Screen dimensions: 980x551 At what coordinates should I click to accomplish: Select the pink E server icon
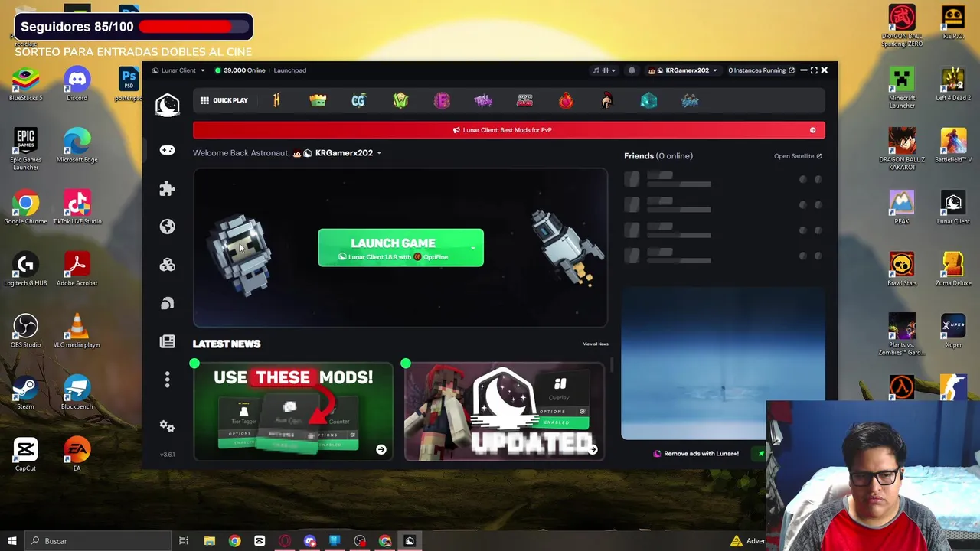pyautogui.click(x=442, y=100)
